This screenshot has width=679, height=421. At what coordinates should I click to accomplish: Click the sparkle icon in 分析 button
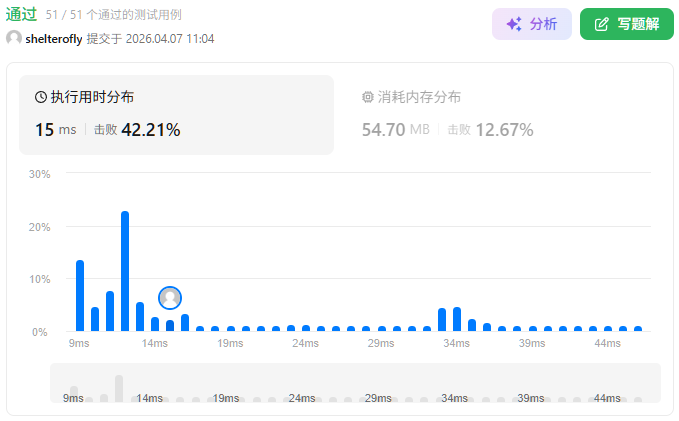pyautogui.click(x=514, y=24)
